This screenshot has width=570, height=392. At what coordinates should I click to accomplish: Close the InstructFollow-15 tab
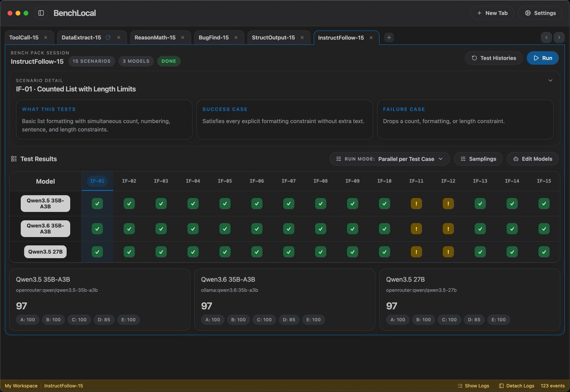click(x=371, y=37)
